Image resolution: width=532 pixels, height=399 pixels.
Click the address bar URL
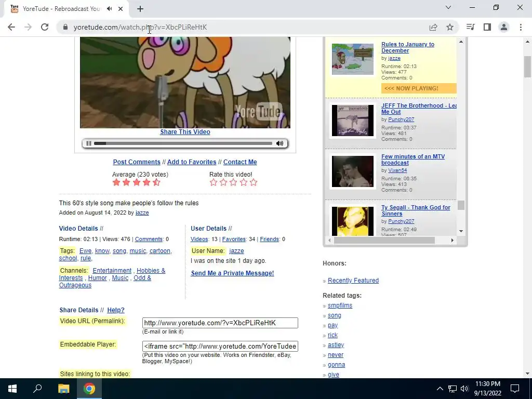[140, 27]
